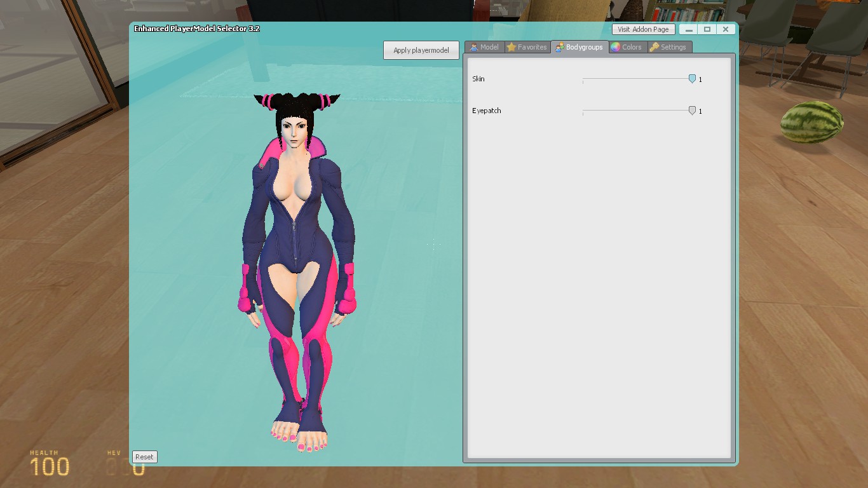This screenshot has height=488, width=868.
Task: Open the Colors tab
Action: tap(628, 47)
